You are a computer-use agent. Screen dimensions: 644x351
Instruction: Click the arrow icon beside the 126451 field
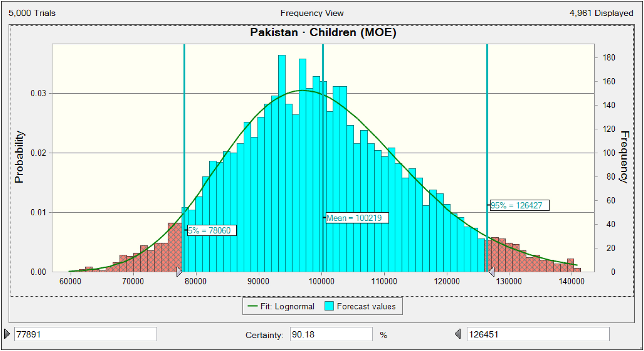[458, 334]
